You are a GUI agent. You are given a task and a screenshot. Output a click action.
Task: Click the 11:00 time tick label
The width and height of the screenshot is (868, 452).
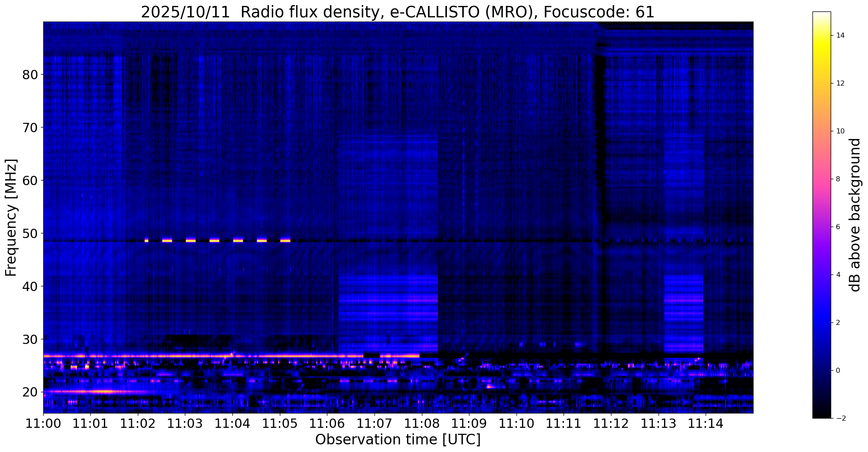coord(43,424)
